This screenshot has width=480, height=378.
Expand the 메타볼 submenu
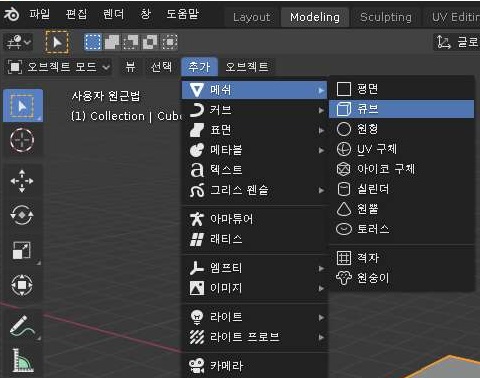pyautogui.click(x=255, y=150)
